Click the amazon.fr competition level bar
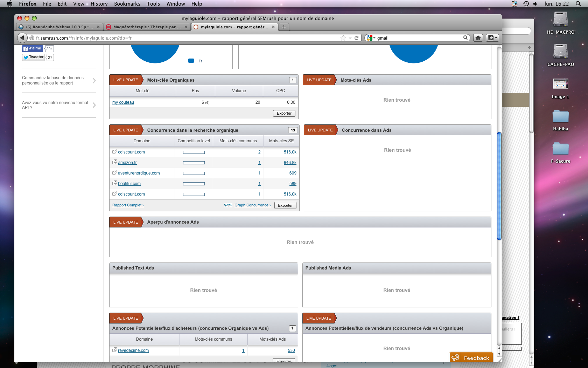The height and width of the screenshot is (368, 588). [194, 163]
